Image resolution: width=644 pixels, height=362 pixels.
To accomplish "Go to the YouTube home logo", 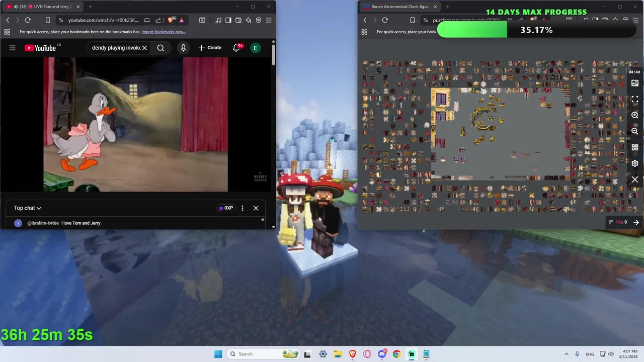I will pos(40,48).
